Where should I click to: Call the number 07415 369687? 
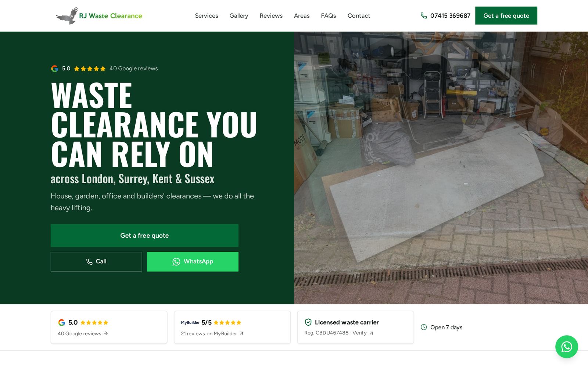point(450,15)
